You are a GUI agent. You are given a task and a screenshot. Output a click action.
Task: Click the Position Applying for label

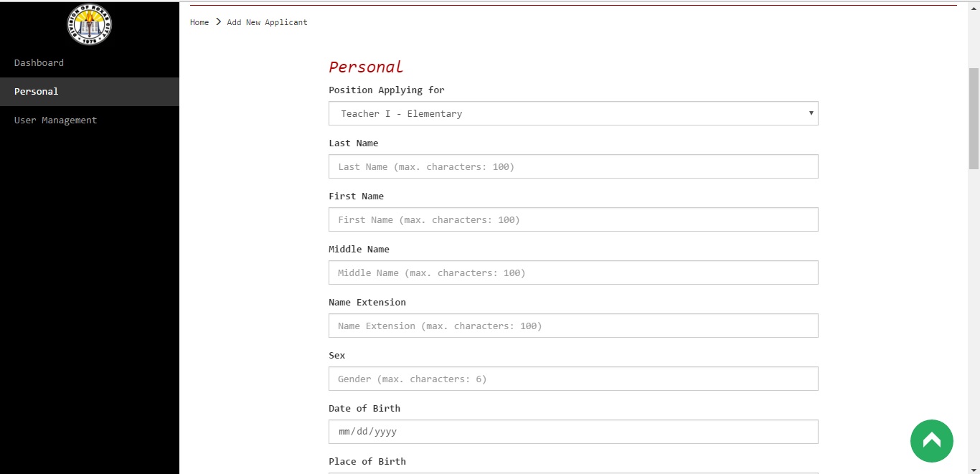pyautogui.click(x=387, y=90)
